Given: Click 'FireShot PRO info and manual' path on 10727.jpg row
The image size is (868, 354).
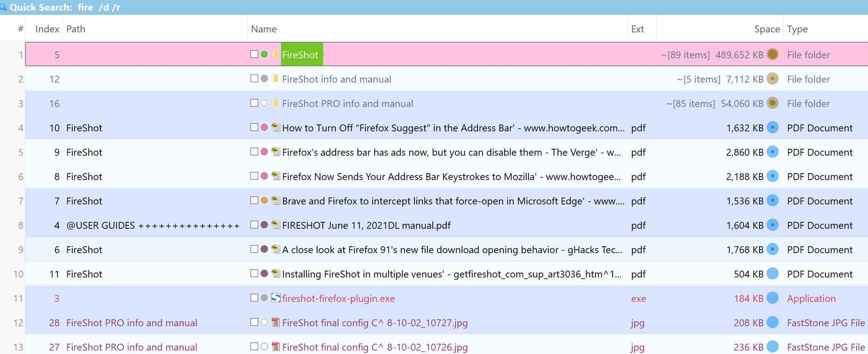Looking at the screenshot, I should pyautogui.click(x=132, y=323).
